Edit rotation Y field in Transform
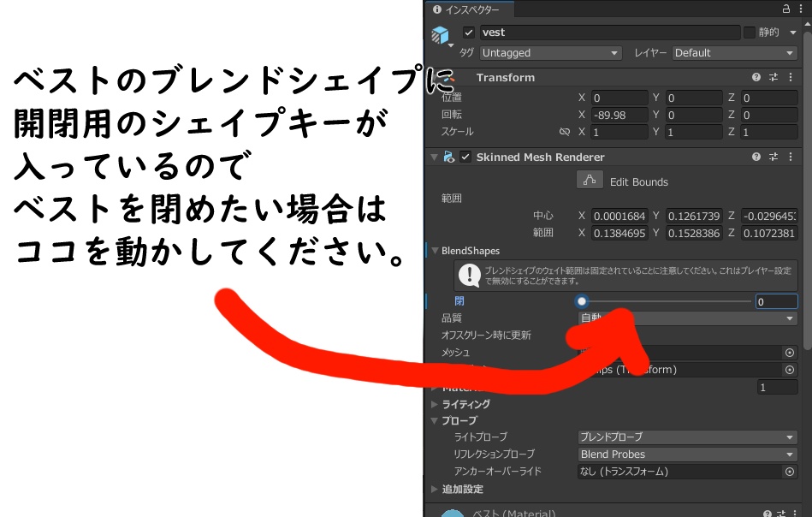 click(694, 115)
